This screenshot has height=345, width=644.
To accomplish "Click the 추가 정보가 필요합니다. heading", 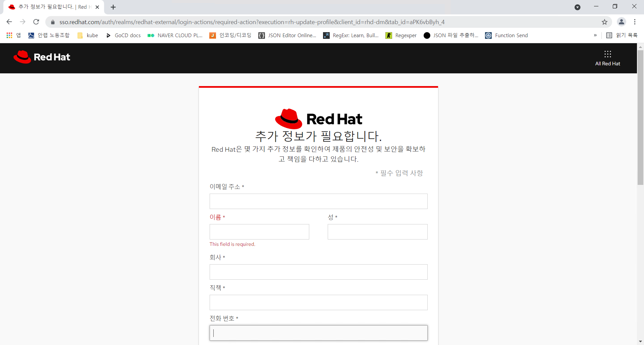I will click(318, 136).
